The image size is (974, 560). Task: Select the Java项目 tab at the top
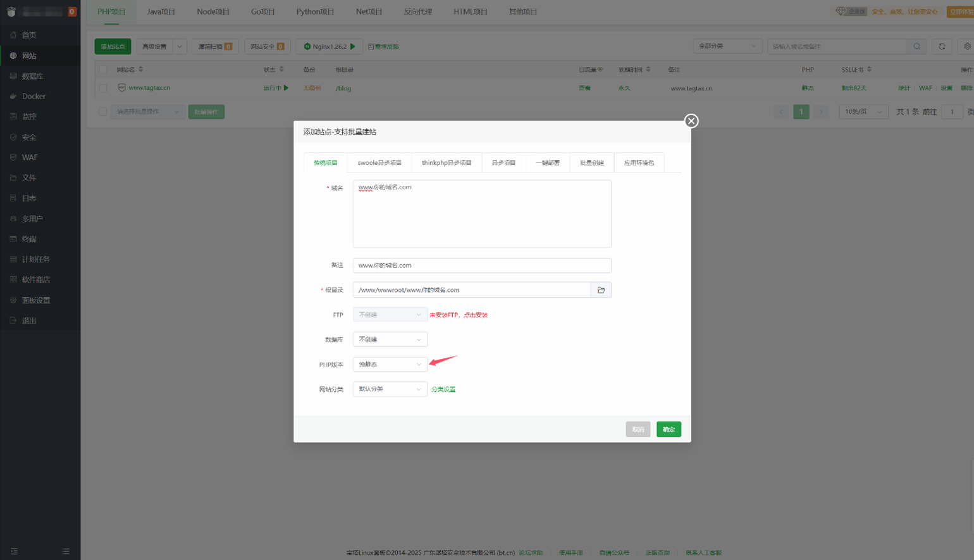click(x=161, y=12)
